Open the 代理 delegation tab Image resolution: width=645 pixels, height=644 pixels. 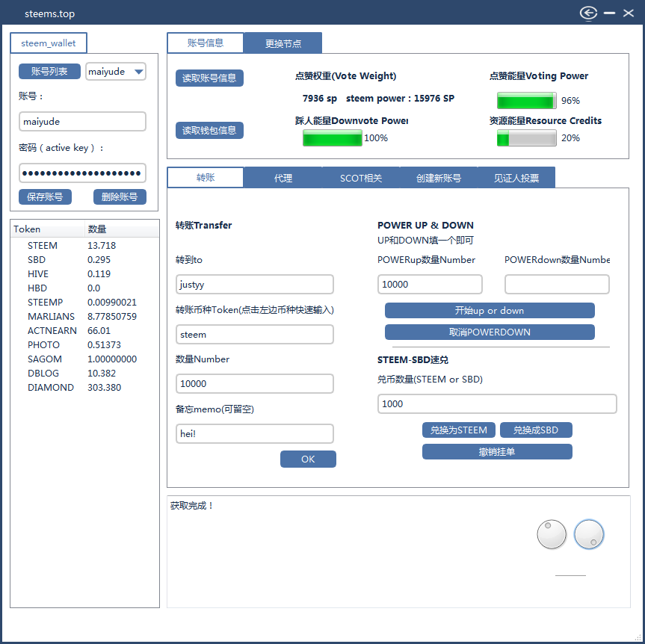coord(283,178)
